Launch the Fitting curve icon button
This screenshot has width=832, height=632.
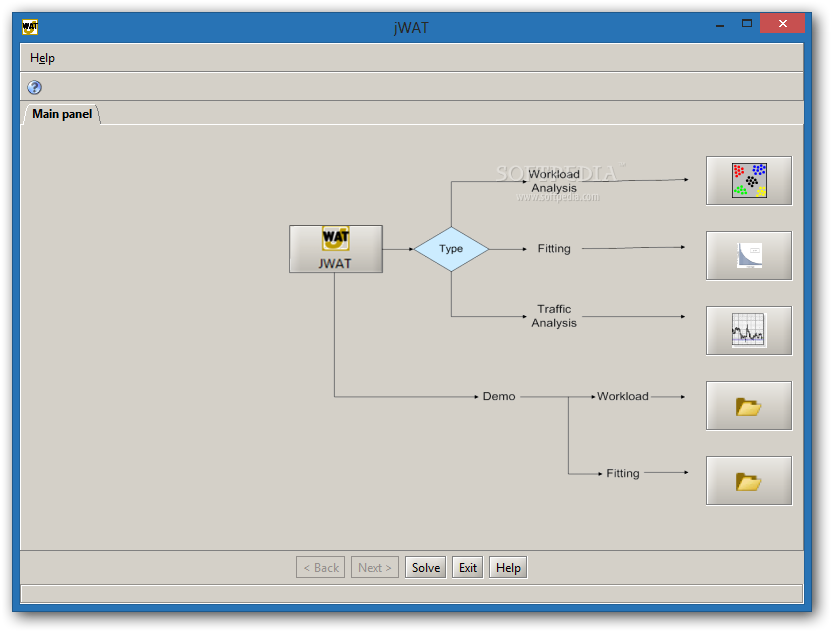click(x=749, y=255)
